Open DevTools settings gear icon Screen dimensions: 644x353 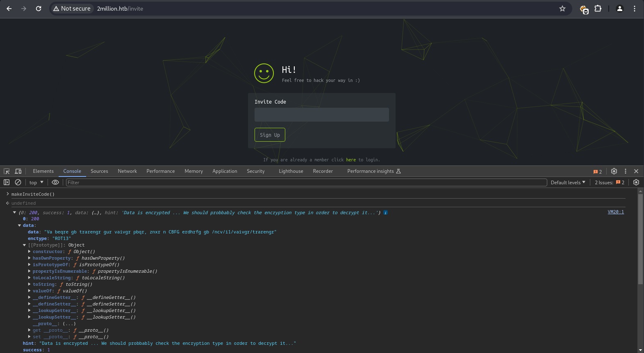click(614, 171)
